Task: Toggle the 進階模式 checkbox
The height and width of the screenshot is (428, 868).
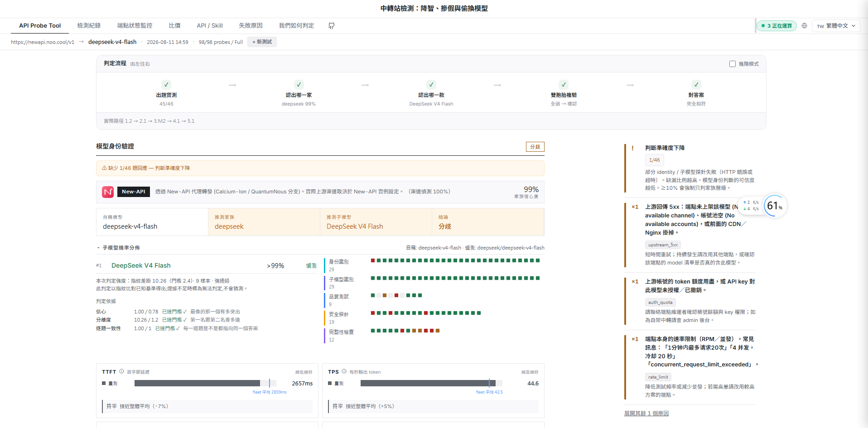Action: 732,64
